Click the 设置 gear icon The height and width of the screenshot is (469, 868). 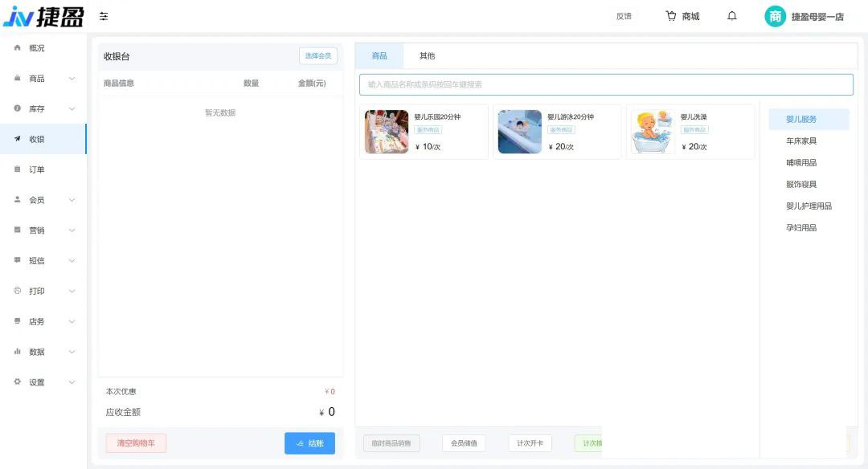coord(17,381)
